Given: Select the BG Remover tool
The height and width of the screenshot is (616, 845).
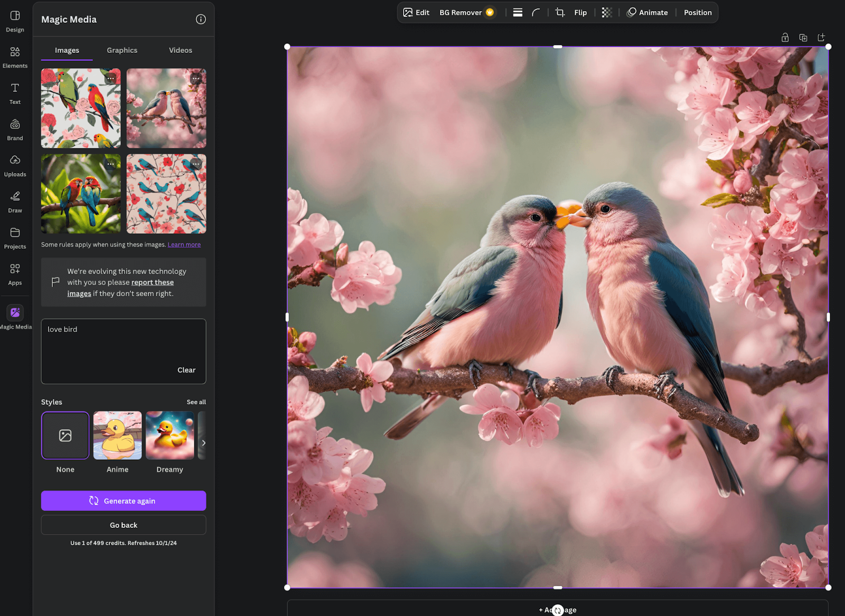Looking at the screenshot, I should coord(461,12).
